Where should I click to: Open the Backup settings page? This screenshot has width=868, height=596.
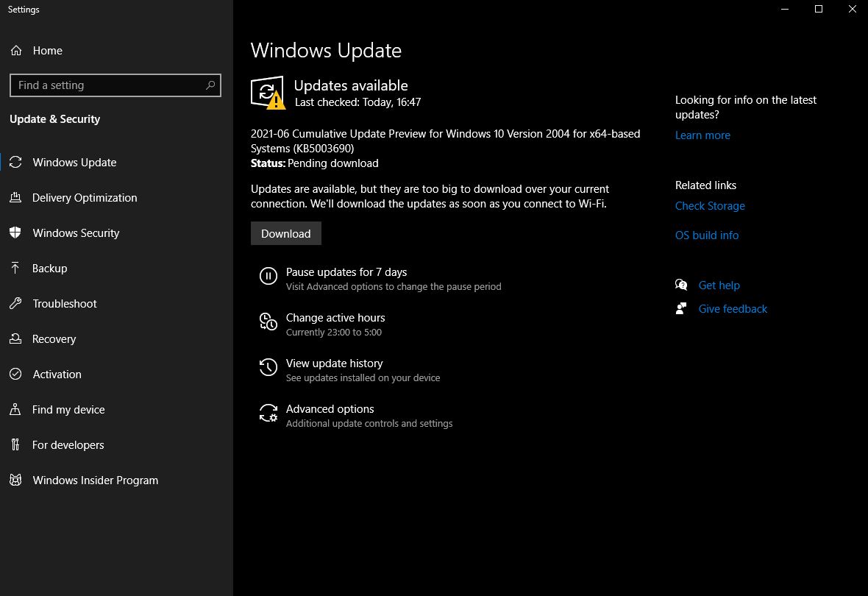coord(49,268)
